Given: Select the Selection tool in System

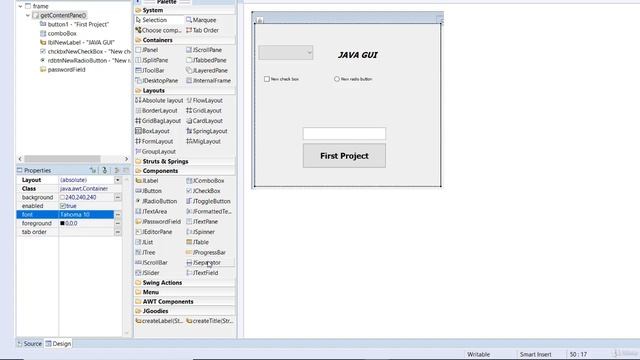Looking at the screenshot, I should 151,20.
